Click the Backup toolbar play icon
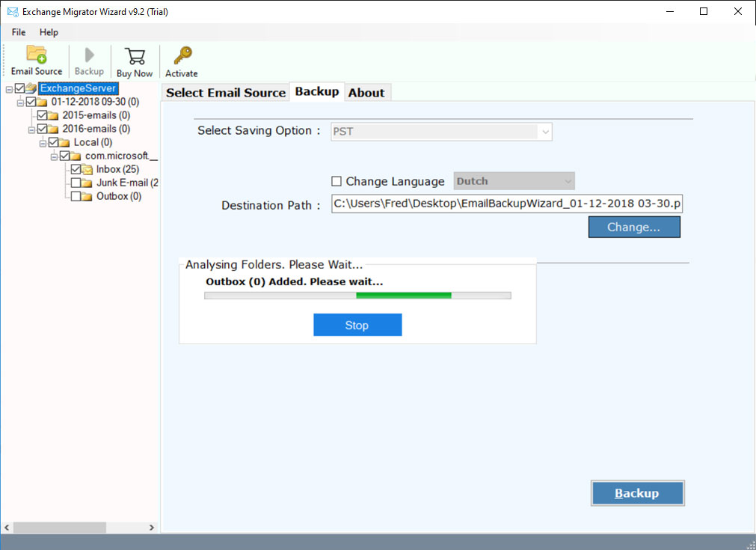 point(89,55)
